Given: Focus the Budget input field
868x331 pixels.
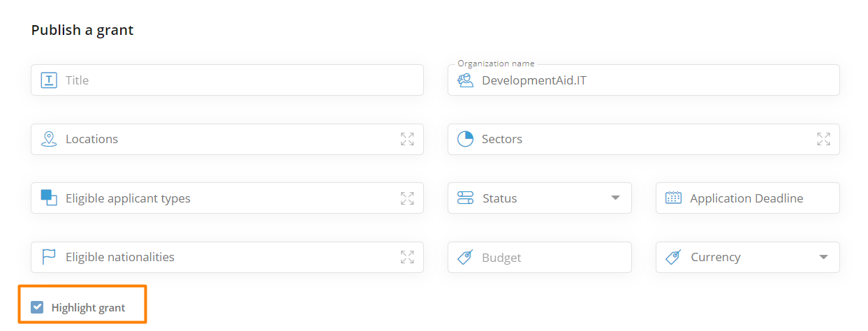Looking at the screenshot, I should [539, 257].
